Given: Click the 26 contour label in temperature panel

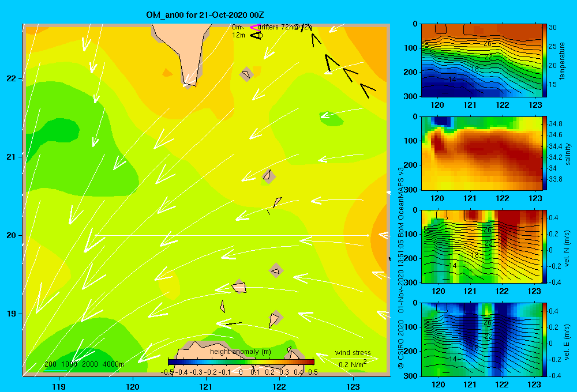Looking at the screenshot, I should [488, 44].
